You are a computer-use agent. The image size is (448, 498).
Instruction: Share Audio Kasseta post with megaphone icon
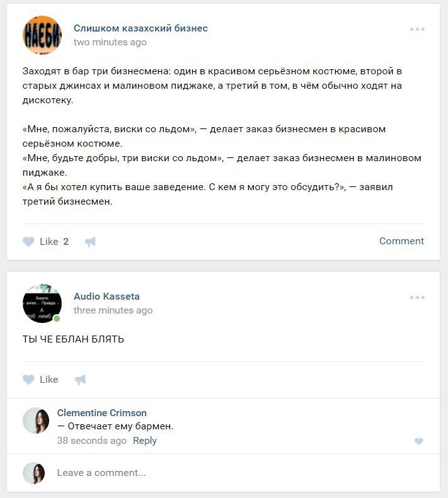[x=80, y=380]
